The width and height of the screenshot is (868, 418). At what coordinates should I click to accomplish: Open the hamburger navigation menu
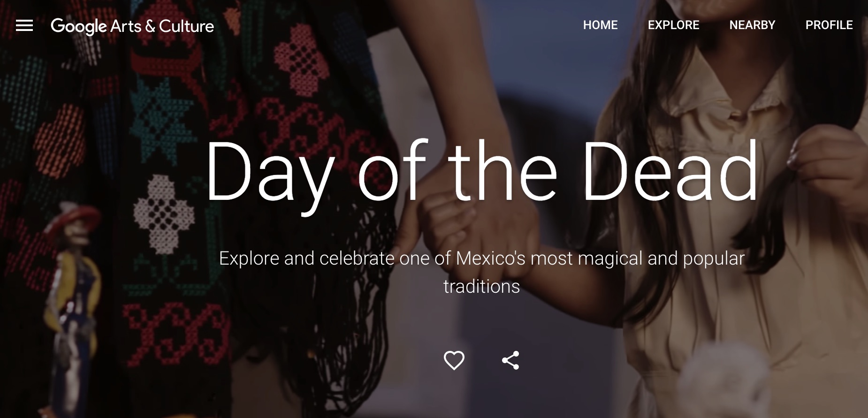[24, 25]
